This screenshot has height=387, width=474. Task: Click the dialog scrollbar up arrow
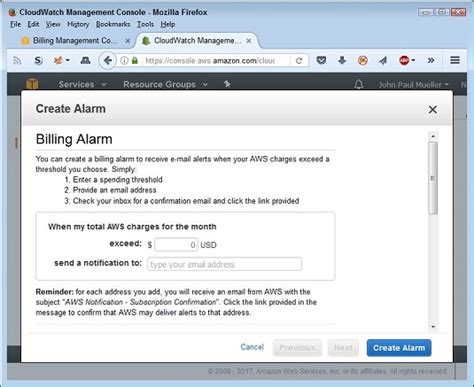433,136
